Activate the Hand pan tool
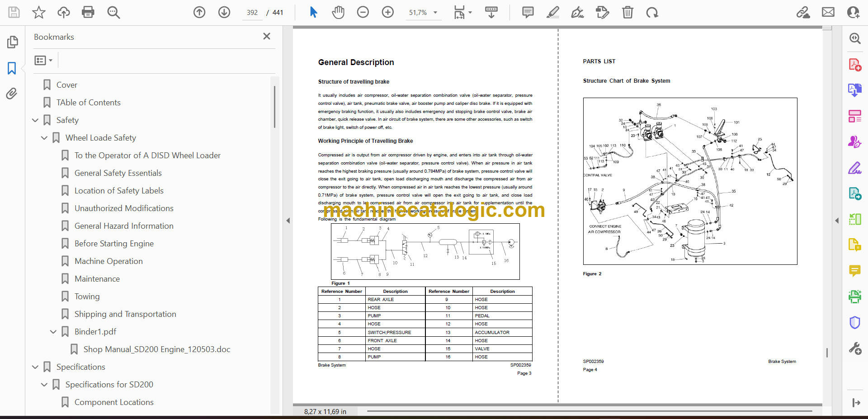868x419 pixels. 338,12
